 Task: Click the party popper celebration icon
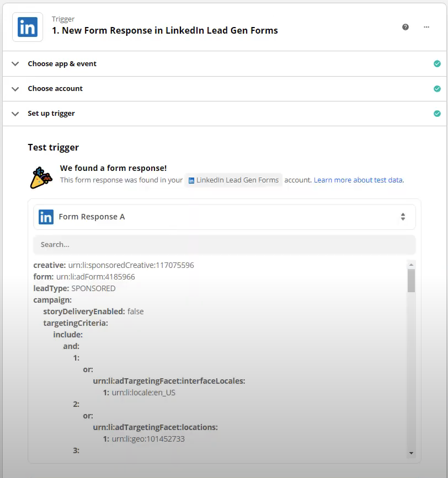pos(41,178)
